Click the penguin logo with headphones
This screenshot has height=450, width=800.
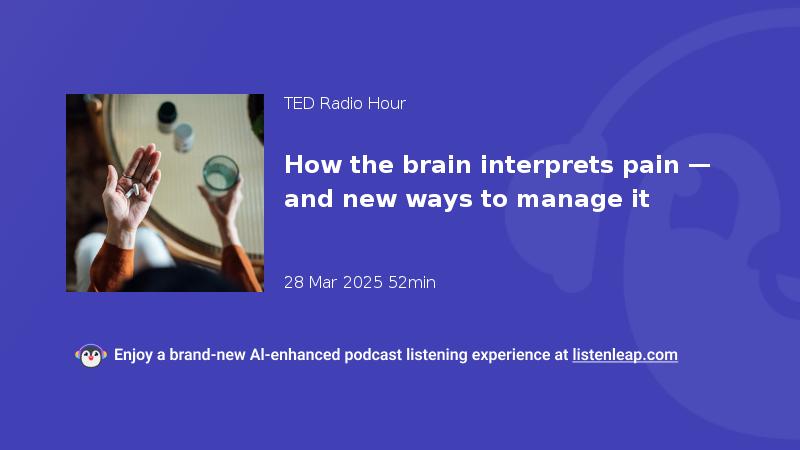click(x=91, y=356)
